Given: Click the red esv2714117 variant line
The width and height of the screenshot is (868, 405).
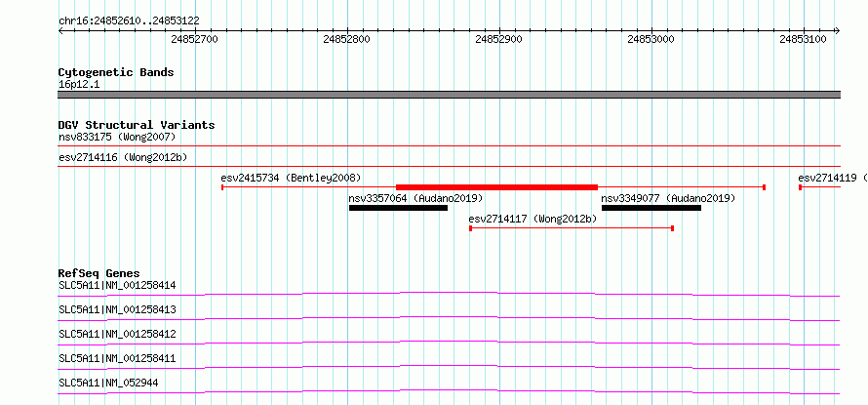Looking at the screenshot, I should click(x=572, y=228).
